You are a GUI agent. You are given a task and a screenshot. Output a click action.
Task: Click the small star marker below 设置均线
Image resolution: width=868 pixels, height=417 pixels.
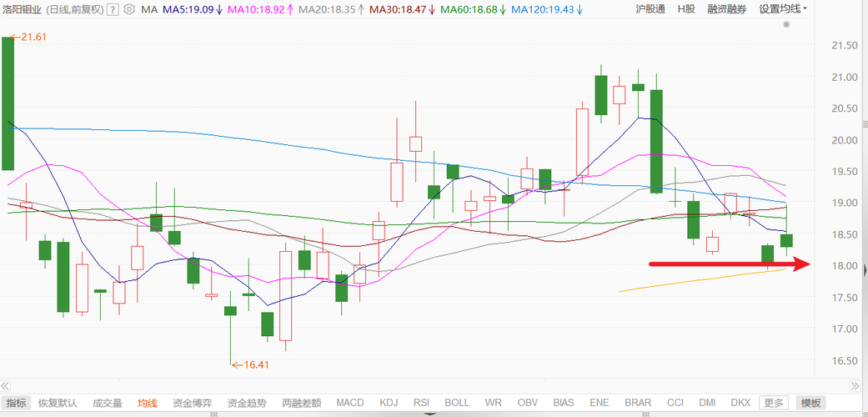[786, 24]
